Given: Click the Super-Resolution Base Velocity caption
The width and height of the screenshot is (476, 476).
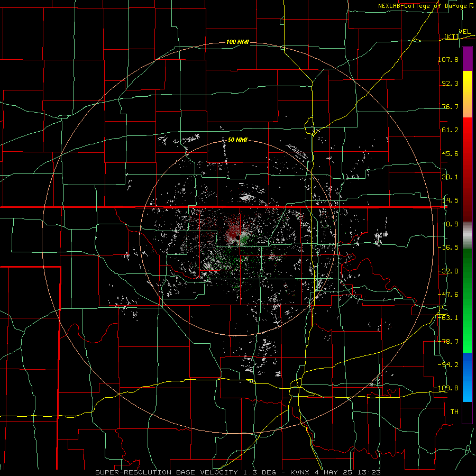Looking at the screenshot, I should pyautogui.click(x=237, y=472).
